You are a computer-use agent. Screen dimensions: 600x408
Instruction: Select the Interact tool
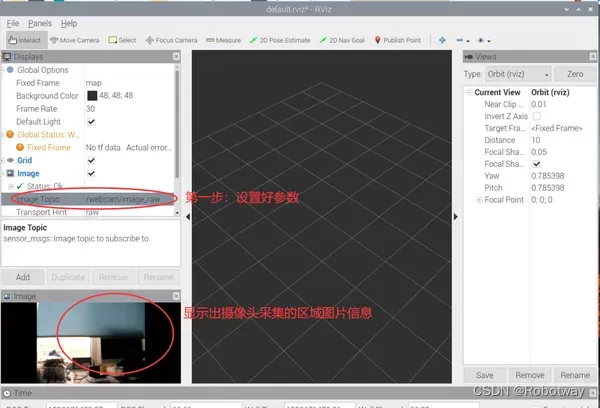26,40
